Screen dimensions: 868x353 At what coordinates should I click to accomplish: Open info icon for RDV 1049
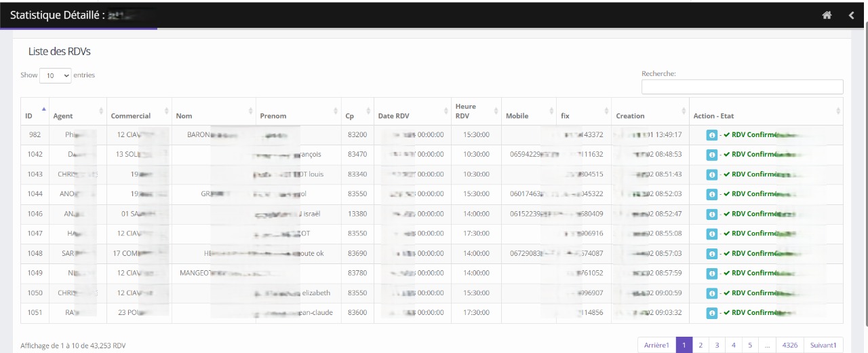pos(711,274)
